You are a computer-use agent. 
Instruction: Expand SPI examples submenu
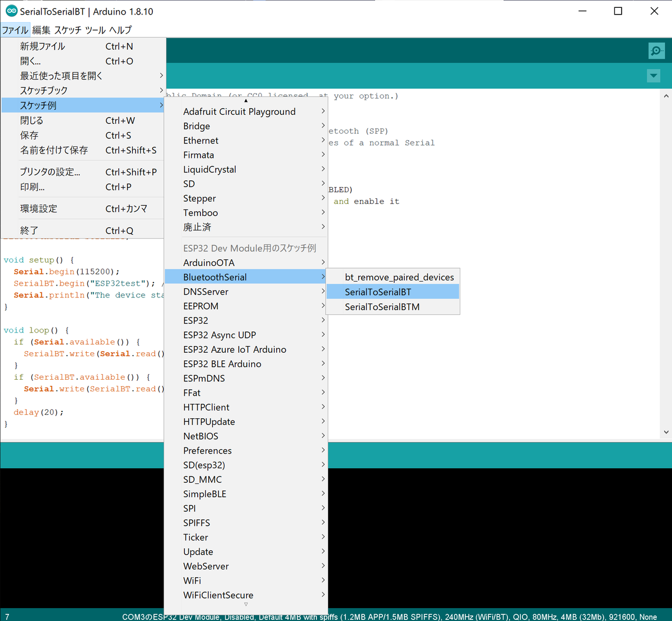(246, 508)
